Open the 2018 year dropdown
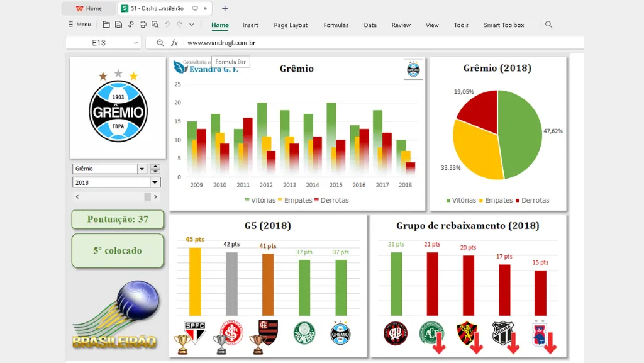This screenshot has height=363, width=644. (x=155, y=182)
